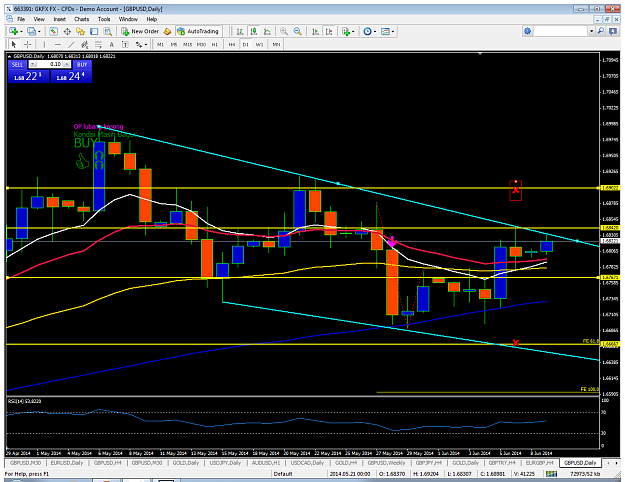Select the Text Label tool
This screenshot has height=482, width=625.
pos(125,45)
